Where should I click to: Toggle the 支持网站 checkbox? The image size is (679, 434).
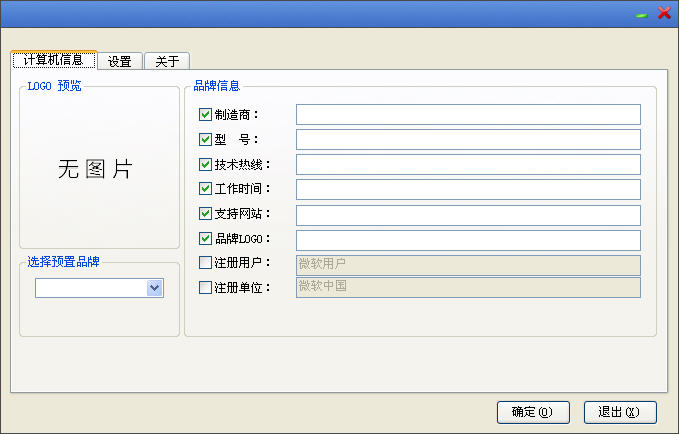pyautogui.click(x=206, y=214)
